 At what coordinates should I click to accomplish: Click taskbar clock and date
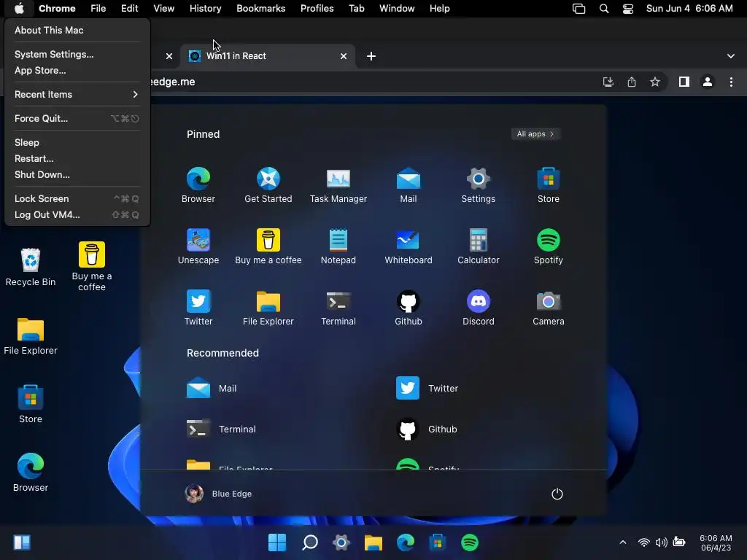(716, 542)
